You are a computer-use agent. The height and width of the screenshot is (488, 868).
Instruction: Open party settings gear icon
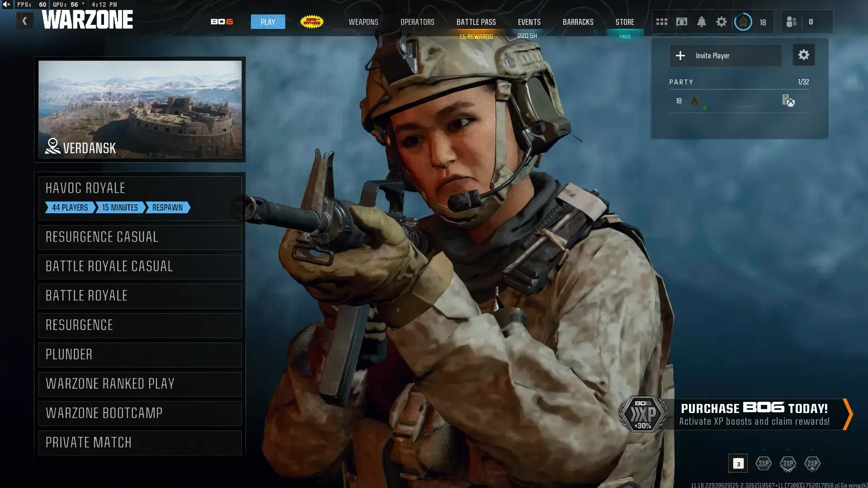tap(803, 55)
